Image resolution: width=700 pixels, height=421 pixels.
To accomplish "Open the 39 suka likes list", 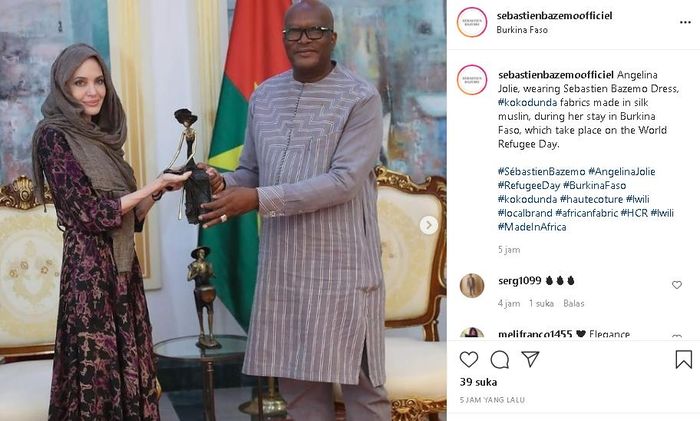I will click(x=478, y=382).
